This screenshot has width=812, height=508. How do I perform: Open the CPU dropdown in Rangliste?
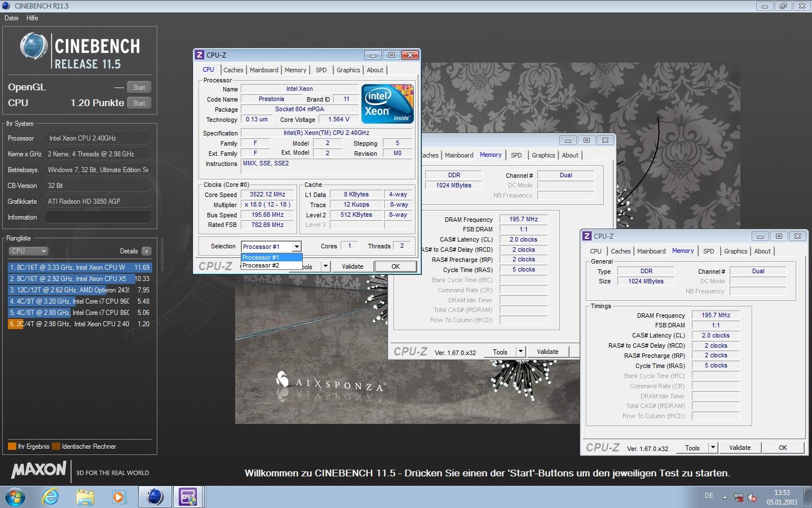(x=28, y=251)
